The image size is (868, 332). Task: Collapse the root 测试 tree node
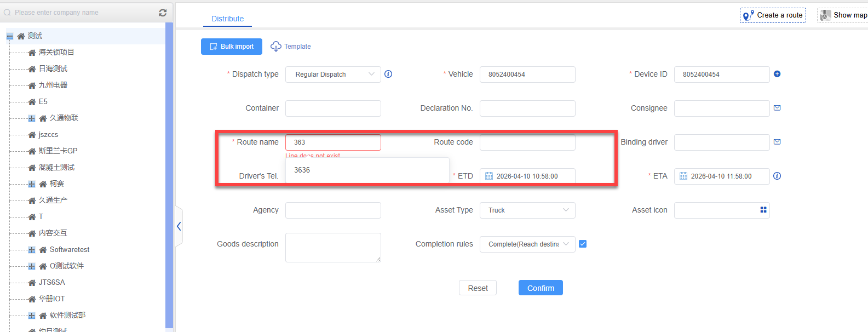(x=10, y=36)
